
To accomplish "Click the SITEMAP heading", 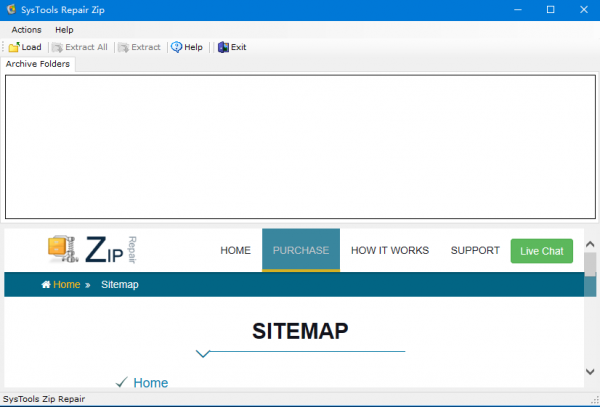I will [x=300, y=331].
